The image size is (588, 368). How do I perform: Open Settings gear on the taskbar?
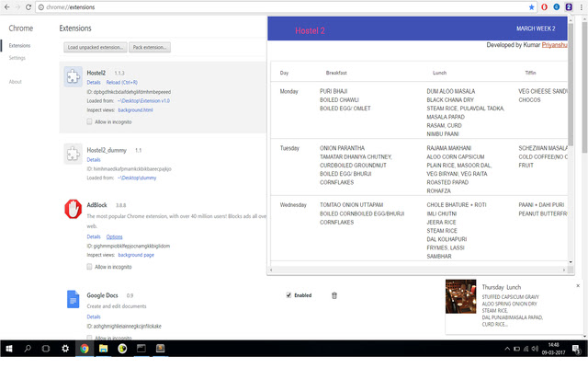click(65, 349)
